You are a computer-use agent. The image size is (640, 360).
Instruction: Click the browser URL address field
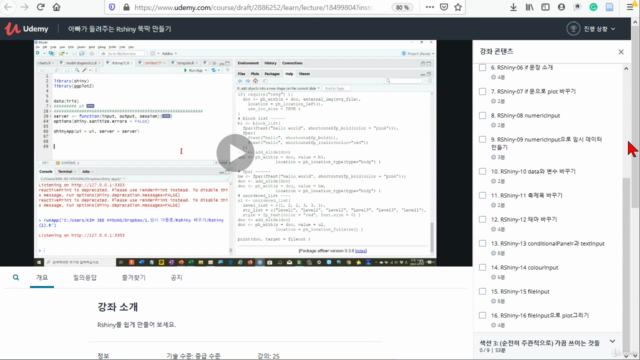pyautogui.click(x=253, y=7)
